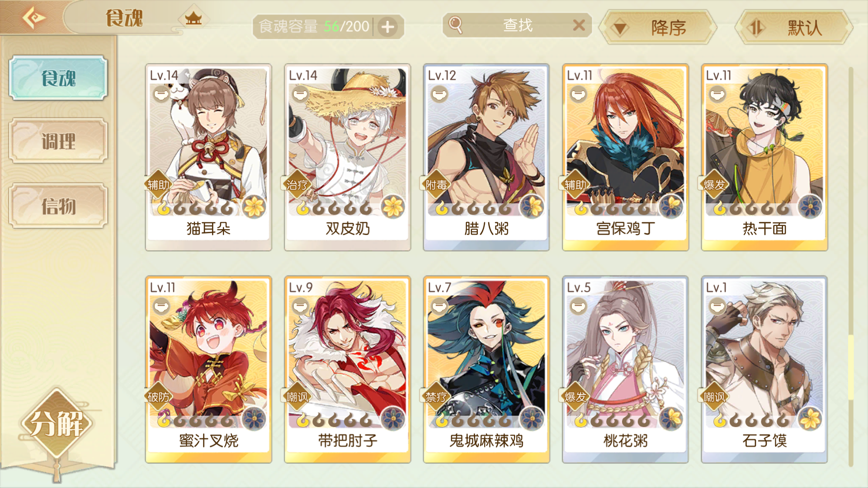The width and height of the screenshot is (868, 488).
Task: Click the 治疗 role tag on 双皮奶
Action: [297, 184]
